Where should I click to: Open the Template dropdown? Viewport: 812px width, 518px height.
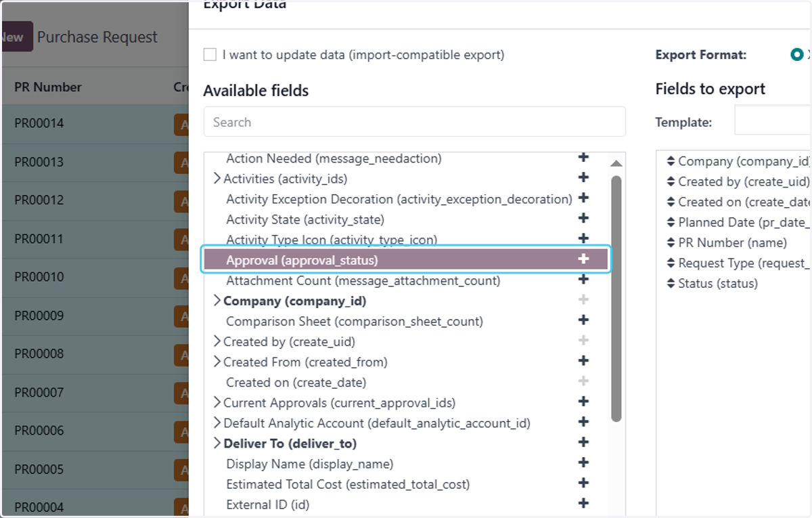coord(773,121)
